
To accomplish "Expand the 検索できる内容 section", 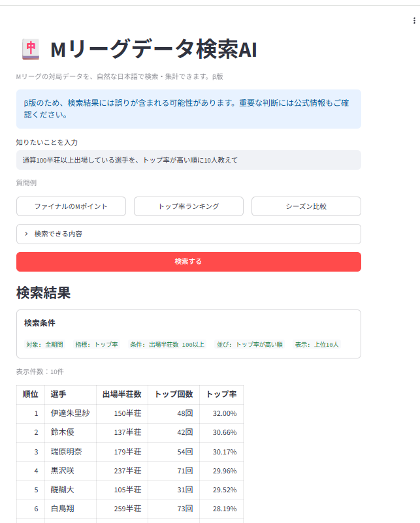I will pyautogui.click(x=189, y=234).
